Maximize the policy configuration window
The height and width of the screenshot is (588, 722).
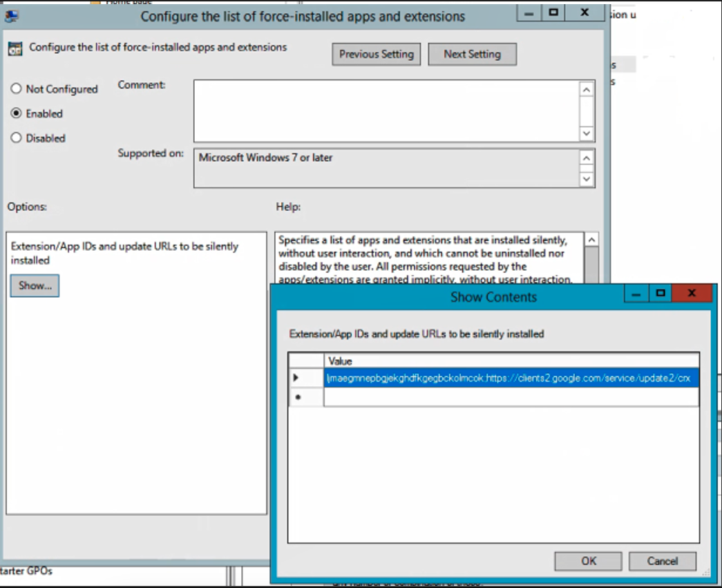point(553,12)
